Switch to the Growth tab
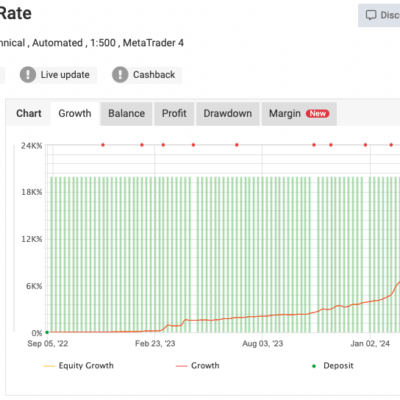Viewport: 400px width, 400px height. 75,113
